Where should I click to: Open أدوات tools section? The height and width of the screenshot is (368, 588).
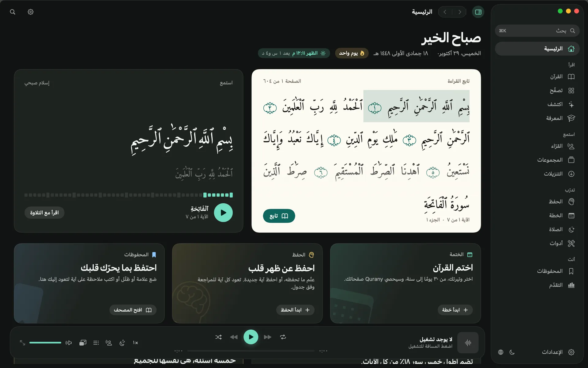pyautogui.click(x=537, y=243)
